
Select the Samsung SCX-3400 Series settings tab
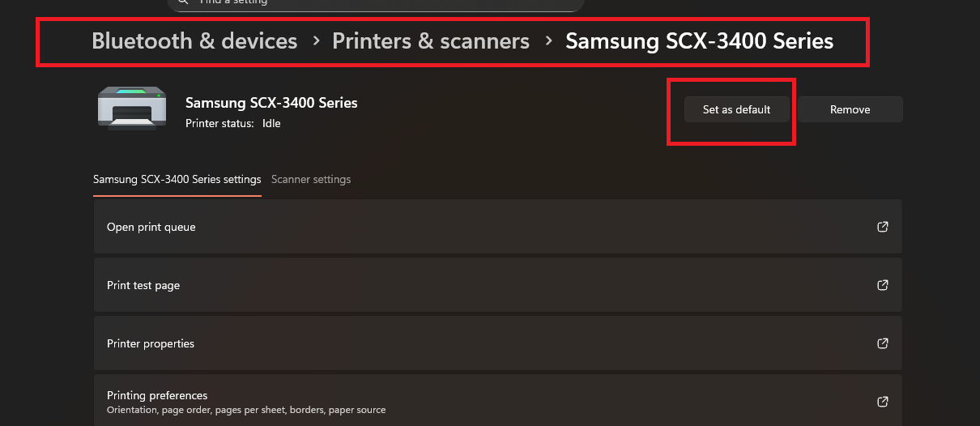177,179
